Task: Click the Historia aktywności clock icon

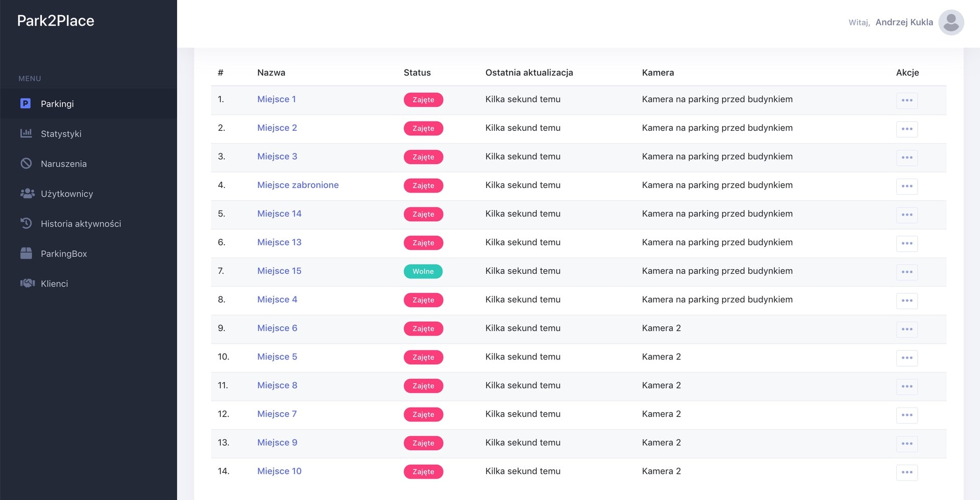Action: tap(26, 223)
